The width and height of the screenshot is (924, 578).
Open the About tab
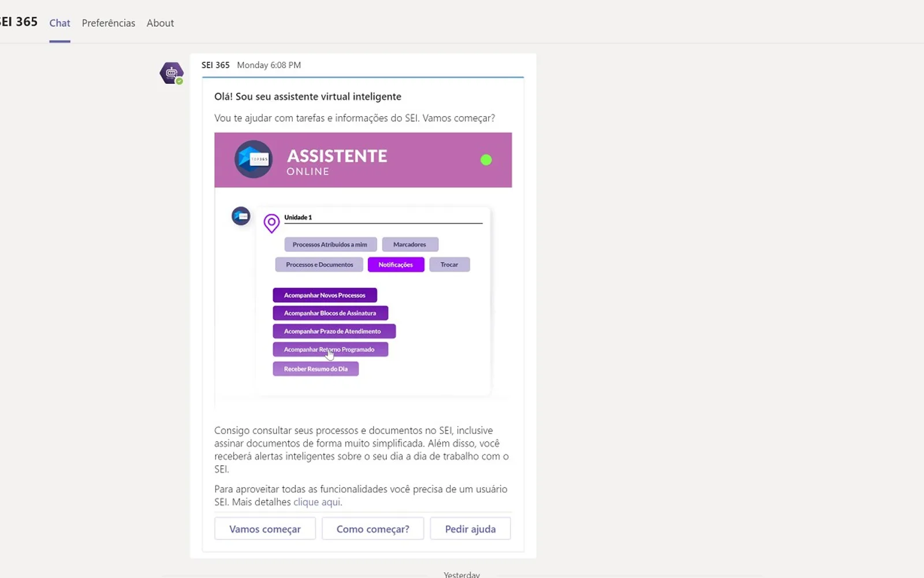[x=160, y=23]
